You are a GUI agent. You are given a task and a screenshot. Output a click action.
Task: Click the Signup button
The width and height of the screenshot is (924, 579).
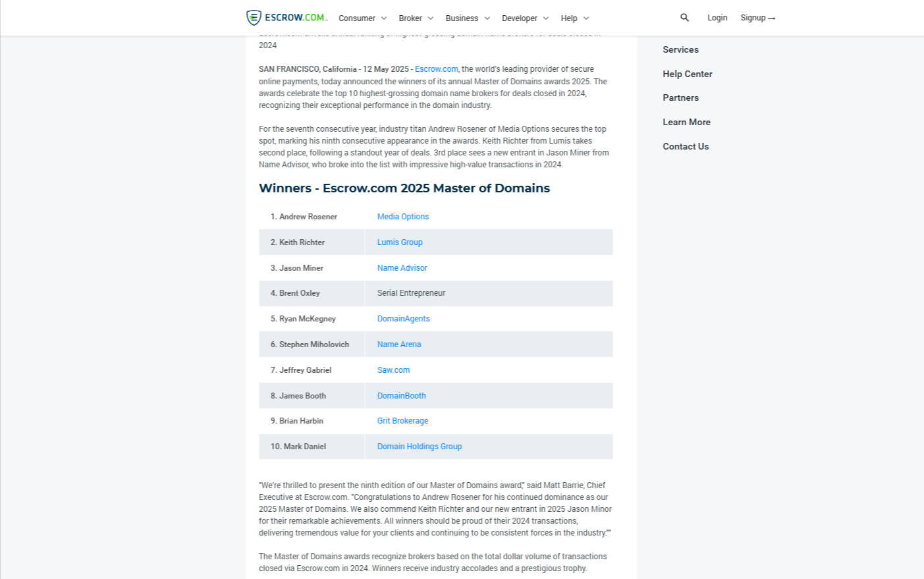coord(758,18)
